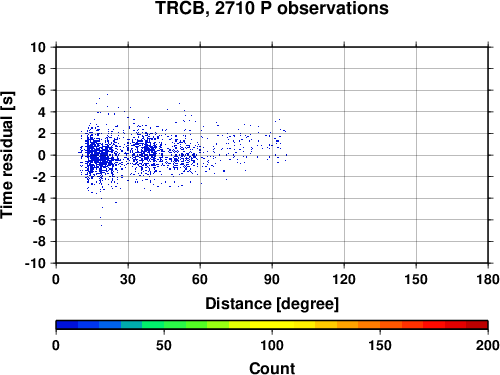This screenshot has height=375, width=500.
Task: Click the 'Distance [degree]' x-axis label
Action: [x=272, y=304]
